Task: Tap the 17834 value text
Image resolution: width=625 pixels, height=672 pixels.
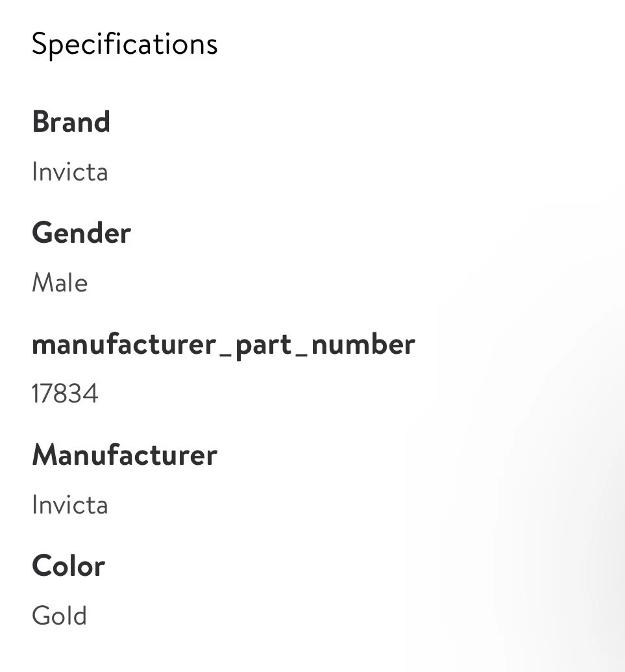Action: click(64, 394)
